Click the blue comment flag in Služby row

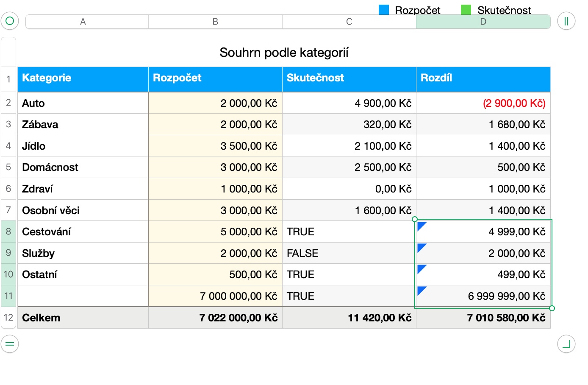point(421,247)
